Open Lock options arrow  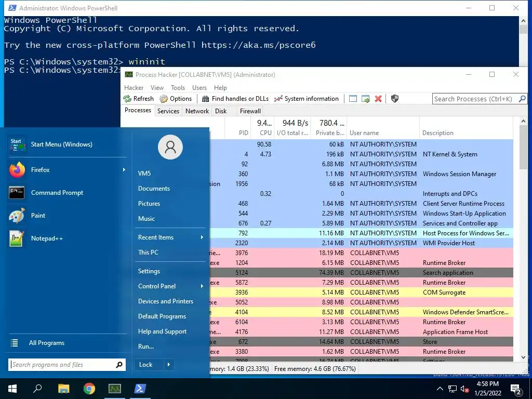[x=169, y=365]
